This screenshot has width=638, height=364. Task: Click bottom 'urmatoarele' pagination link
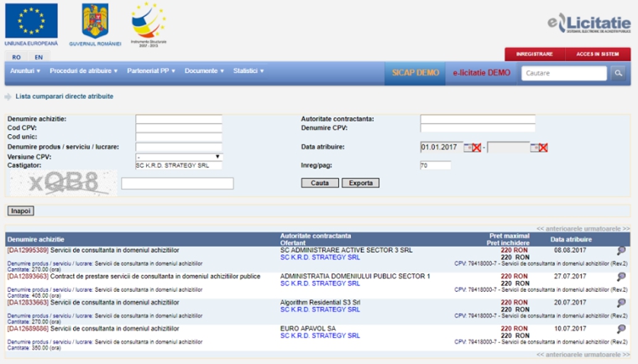pyautogui.click(x=609, y=355)
